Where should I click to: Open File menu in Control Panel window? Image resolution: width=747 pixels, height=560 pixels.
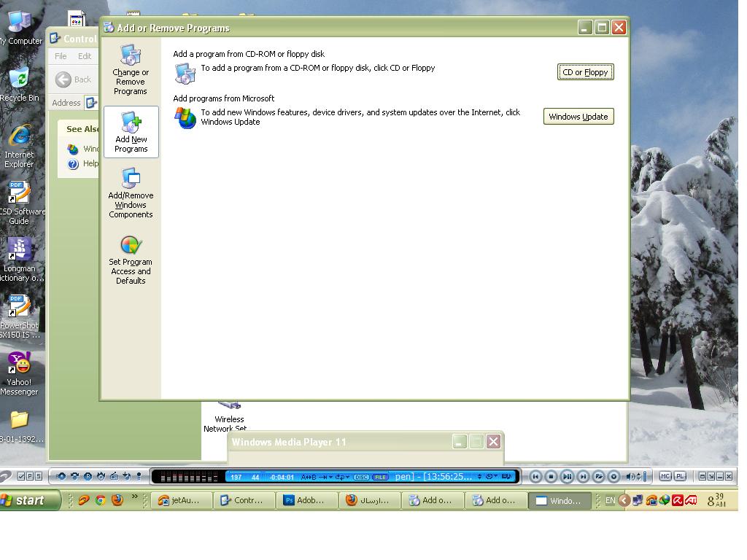pos(61,56)
